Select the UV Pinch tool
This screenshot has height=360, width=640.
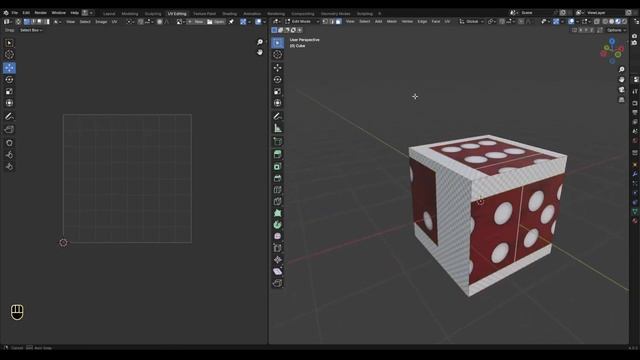(9, 167)
